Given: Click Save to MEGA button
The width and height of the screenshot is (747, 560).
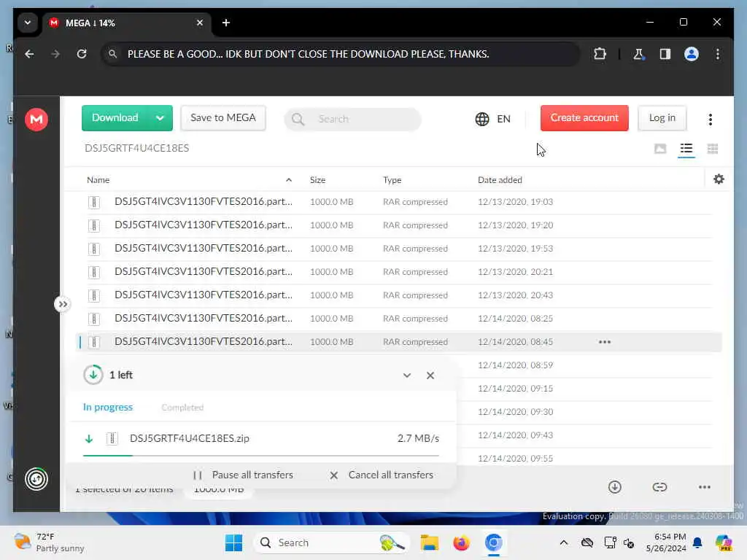Looking at the screenshot, I should (x=223, y=117).
